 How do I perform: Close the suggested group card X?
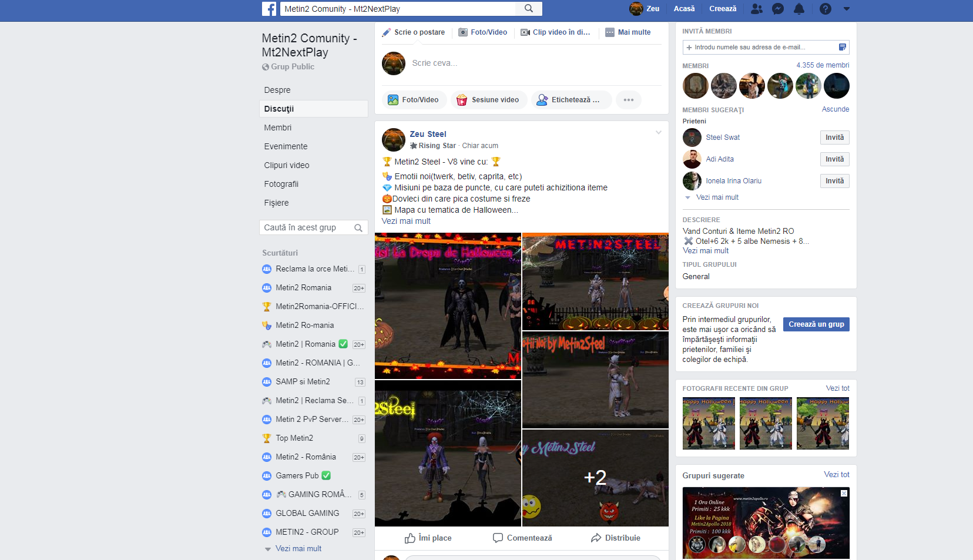pyautogui.click(x=844, y=494)
